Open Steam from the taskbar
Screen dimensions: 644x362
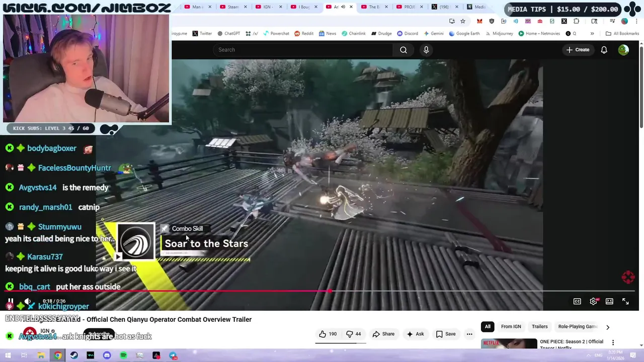(74, 355)
